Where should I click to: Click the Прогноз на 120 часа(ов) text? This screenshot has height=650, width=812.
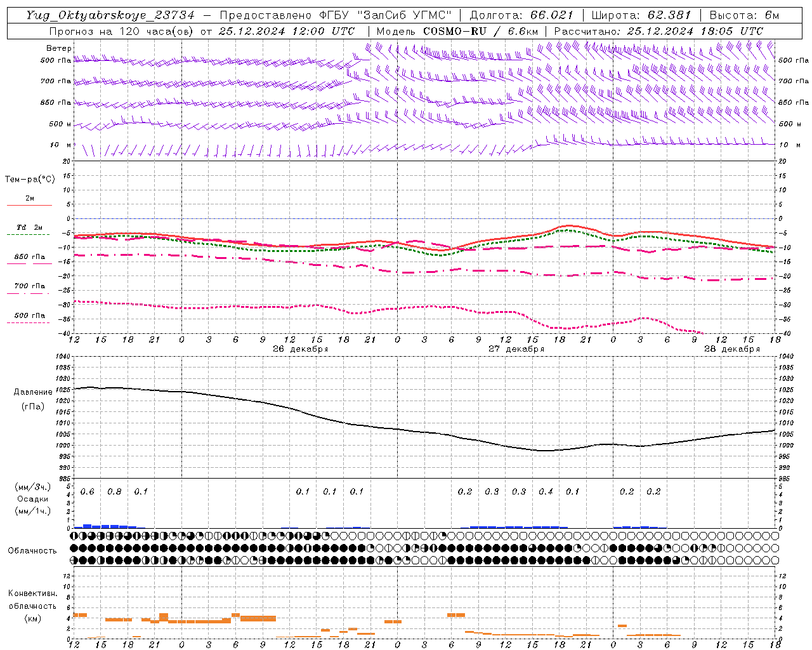121,31
